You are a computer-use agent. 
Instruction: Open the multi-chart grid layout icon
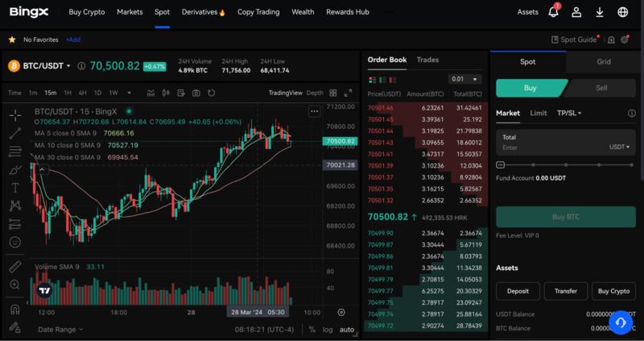point(333,93)
